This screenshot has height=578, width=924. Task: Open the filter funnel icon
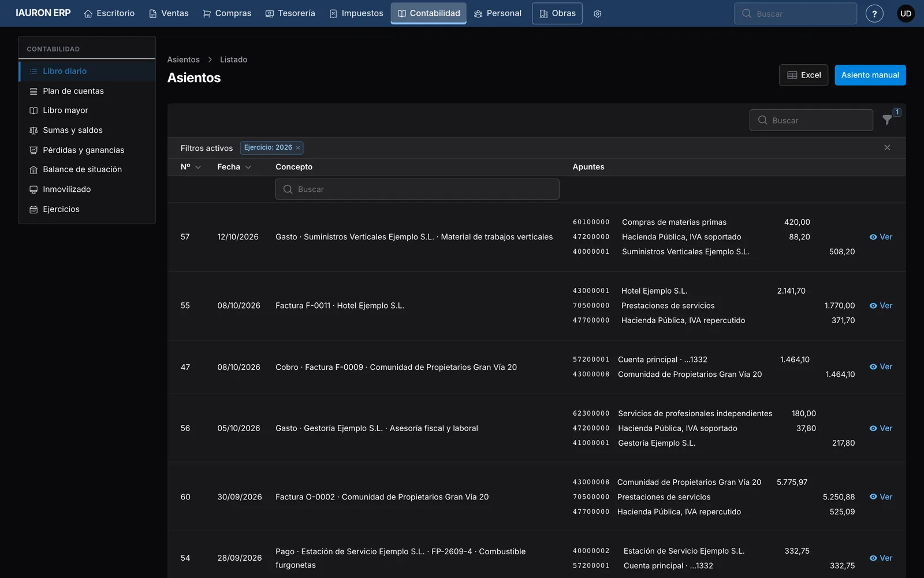pos(888,120)
